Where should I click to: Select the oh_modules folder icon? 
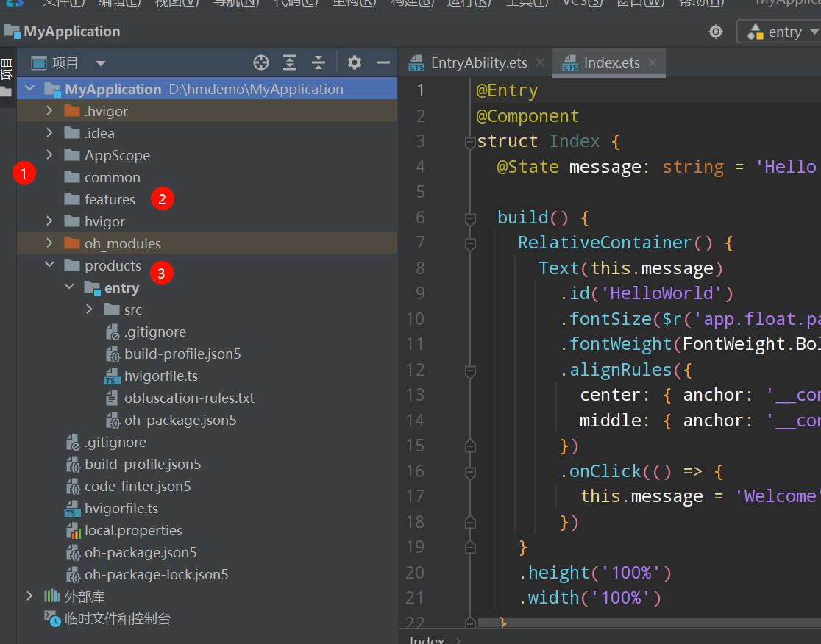72,243
